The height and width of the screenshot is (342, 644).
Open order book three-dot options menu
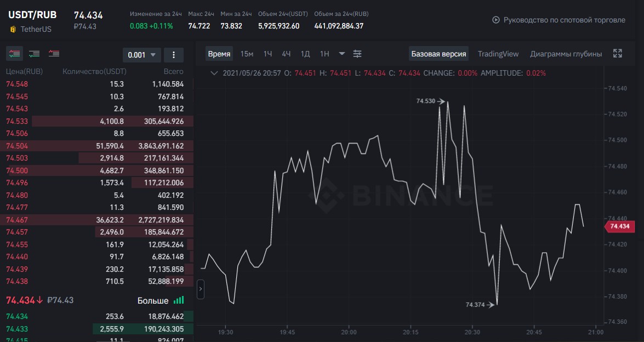point(173,55)
